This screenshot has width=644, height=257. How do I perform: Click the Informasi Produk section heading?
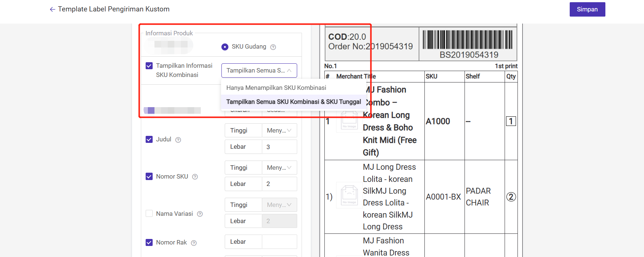[x=169, y=34]
